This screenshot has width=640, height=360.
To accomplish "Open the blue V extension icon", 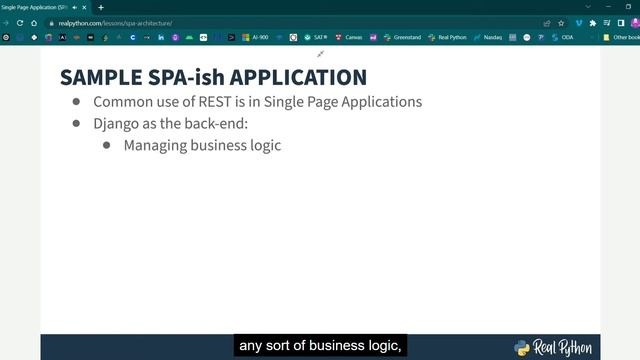I will pyautogui.click(x=579, y=23).
